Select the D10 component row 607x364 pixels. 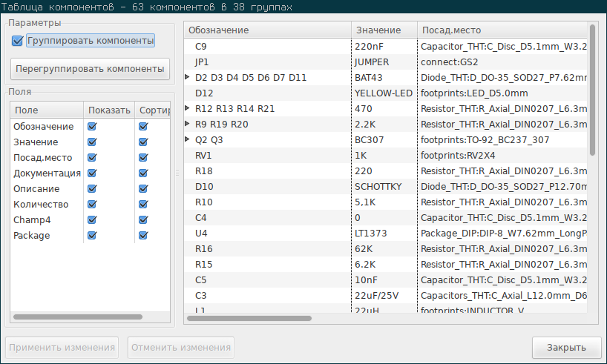386,187
